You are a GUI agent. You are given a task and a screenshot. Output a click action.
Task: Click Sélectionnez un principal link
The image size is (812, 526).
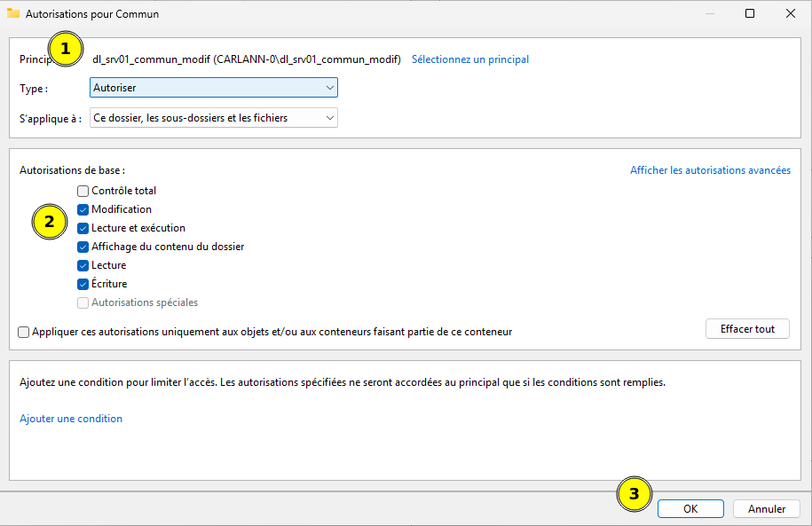[469, 59]
